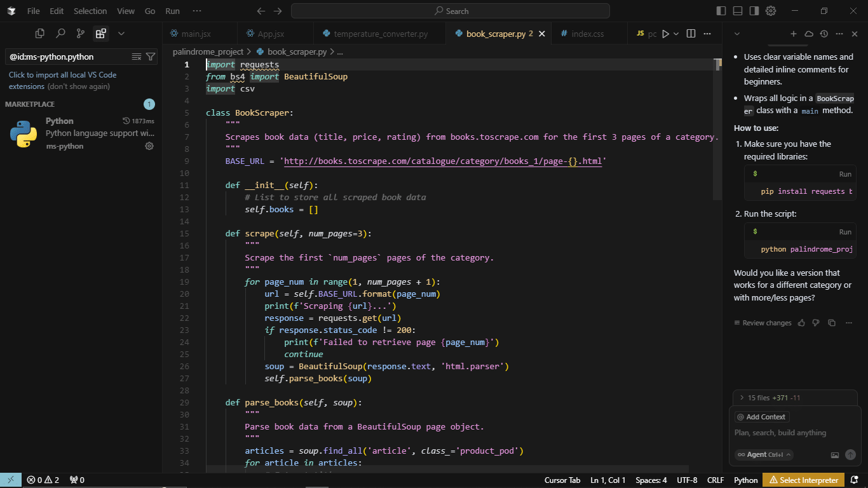The image size is (868, 488).
Task: Close the book_scraper.py tab
Action: pyautogui.click(x=542, y=34)
